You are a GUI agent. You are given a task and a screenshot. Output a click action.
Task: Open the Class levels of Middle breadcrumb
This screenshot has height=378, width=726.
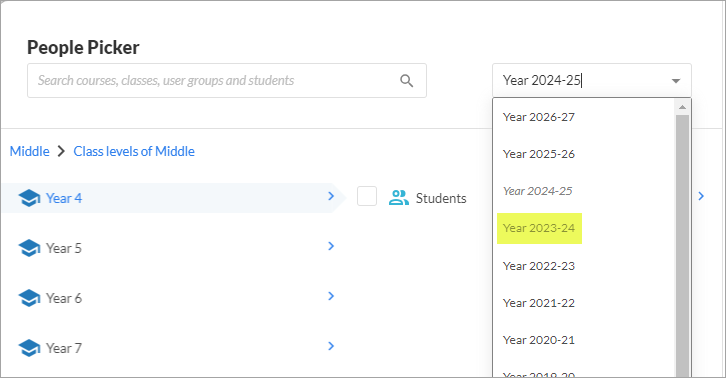click(134, 151)
